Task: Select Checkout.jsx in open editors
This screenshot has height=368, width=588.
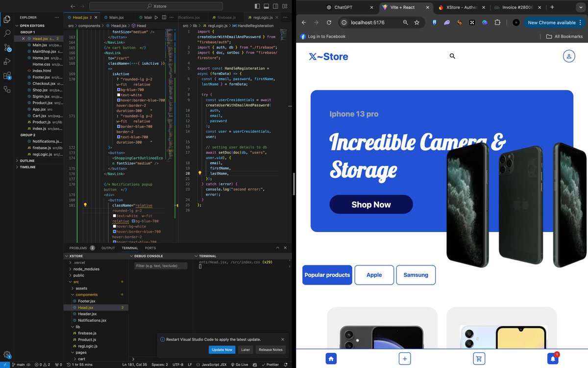Action: [39, 83]
